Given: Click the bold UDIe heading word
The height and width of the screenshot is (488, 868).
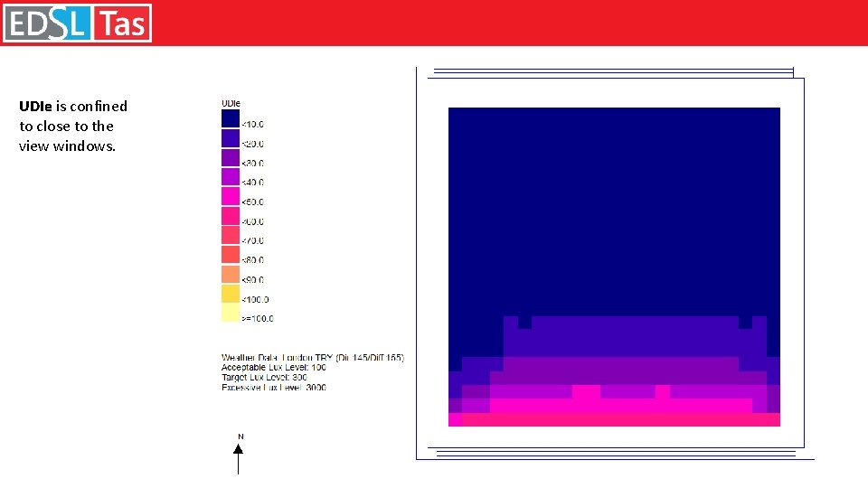Looking at the screenshot, I should pyautogui.click(x=35, y=107).
